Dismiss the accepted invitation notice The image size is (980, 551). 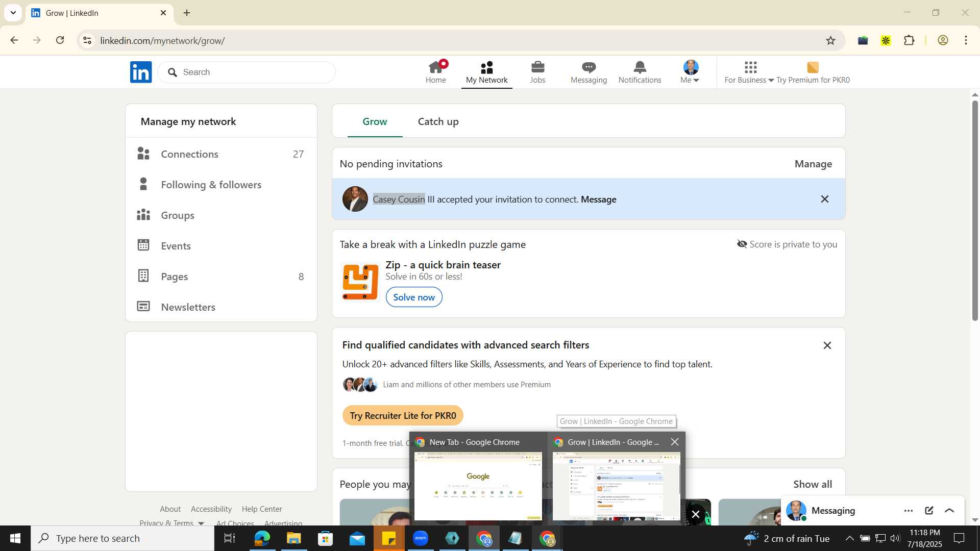point(824,199)
